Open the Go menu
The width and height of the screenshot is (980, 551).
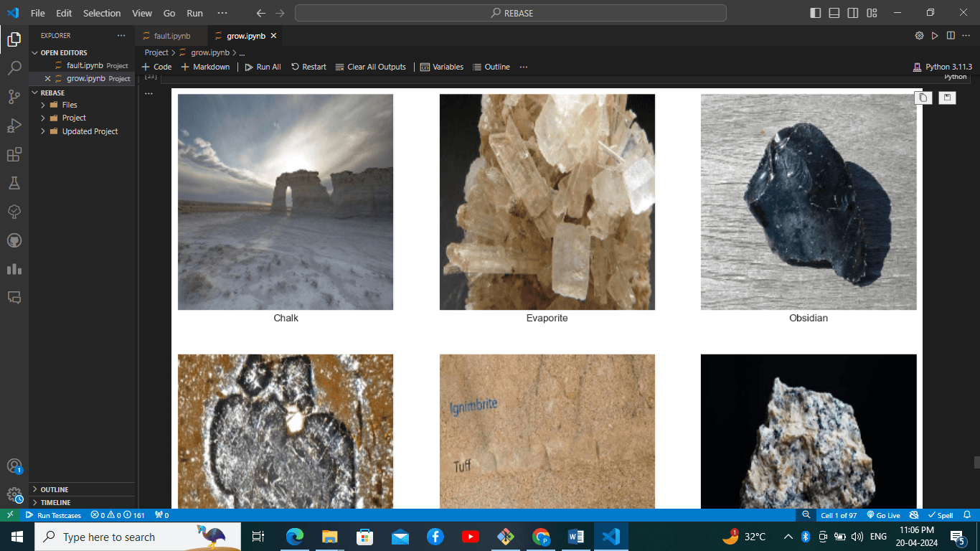(169, 13)
